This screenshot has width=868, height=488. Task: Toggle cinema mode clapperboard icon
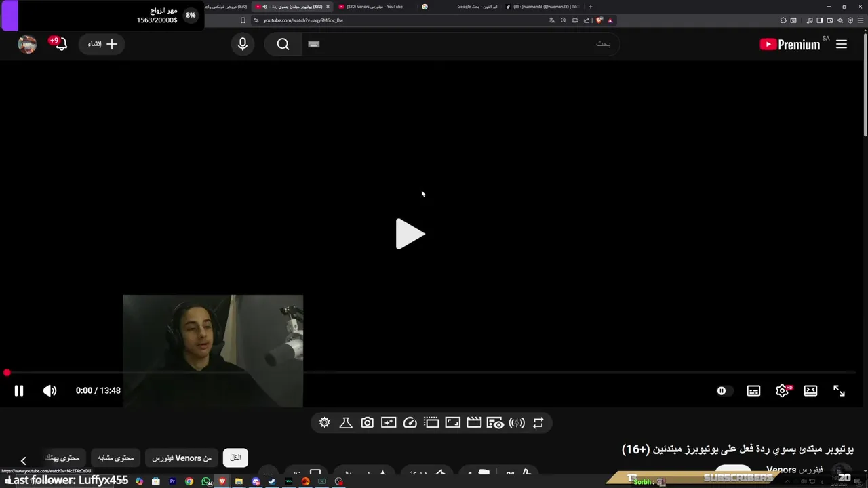tap(474, 422)
